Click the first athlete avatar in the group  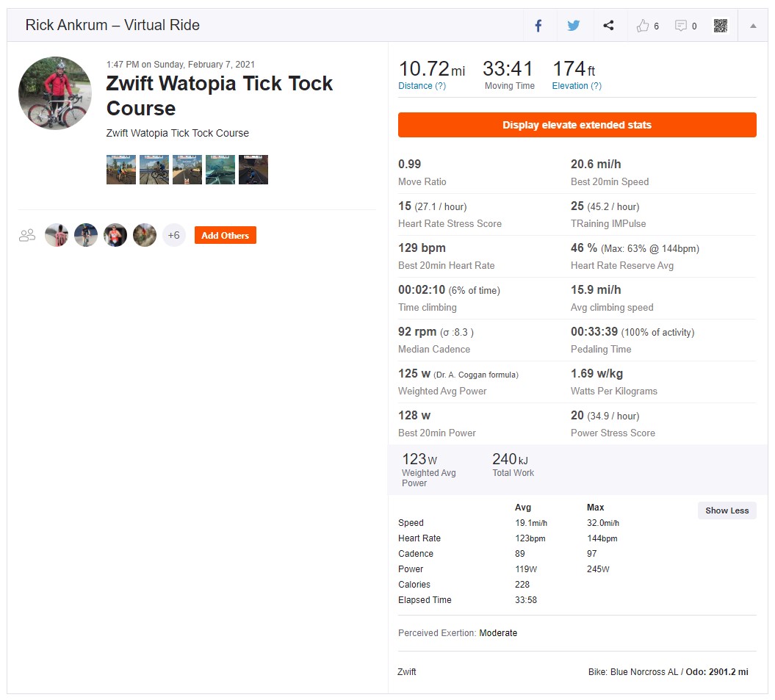[x=57, y=235]
